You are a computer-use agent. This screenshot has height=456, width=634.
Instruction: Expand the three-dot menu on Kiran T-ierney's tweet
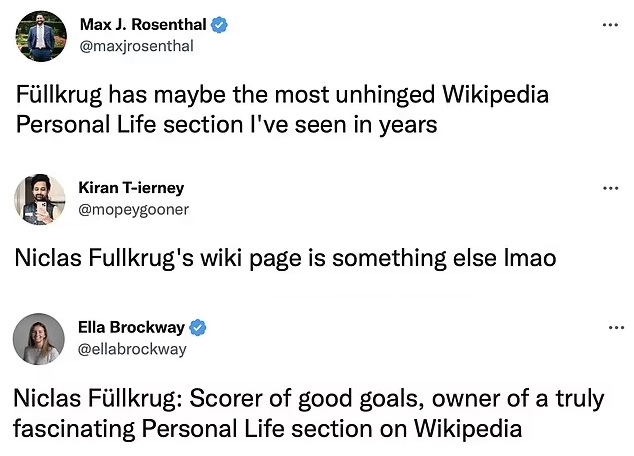[610, 188]
